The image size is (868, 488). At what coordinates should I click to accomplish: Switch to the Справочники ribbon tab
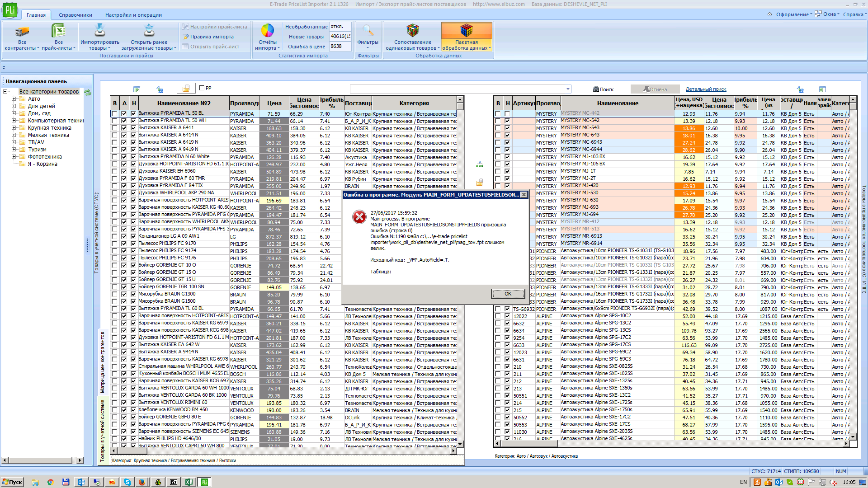click(x=75, y=15)
